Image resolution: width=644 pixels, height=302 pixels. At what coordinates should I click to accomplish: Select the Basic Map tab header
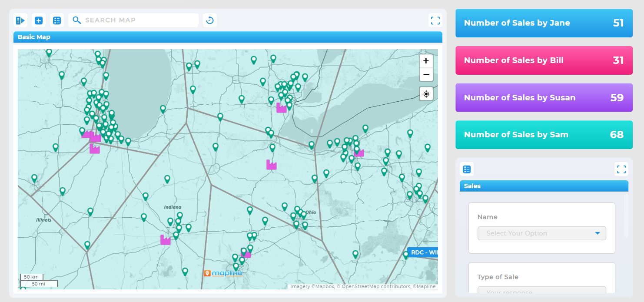point(34,37)
